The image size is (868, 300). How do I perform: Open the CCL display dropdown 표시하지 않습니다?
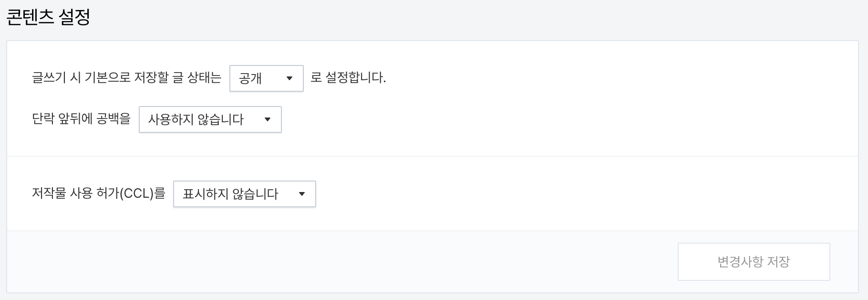(244, 193)
